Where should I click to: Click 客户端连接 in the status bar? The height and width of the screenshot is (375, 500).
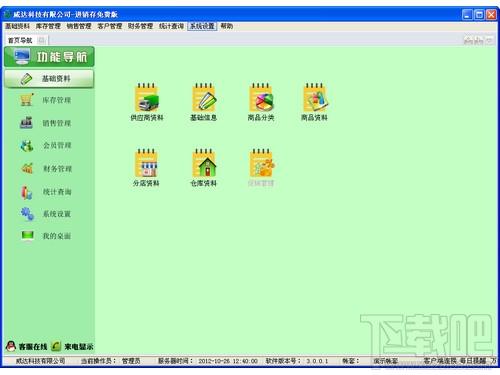(440, 361)
